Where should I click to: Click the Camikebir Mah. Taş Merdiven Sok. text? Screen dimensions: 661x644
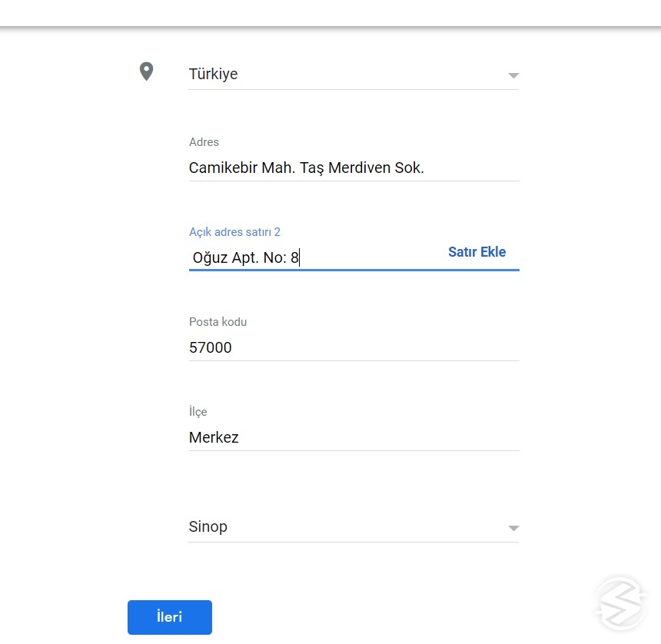click(306, 168)
